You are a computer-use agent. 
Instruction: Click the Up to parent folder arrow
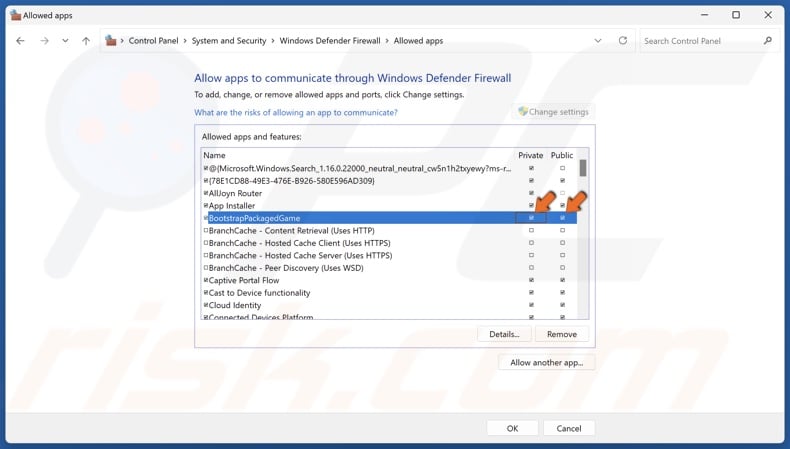(86, 41)
